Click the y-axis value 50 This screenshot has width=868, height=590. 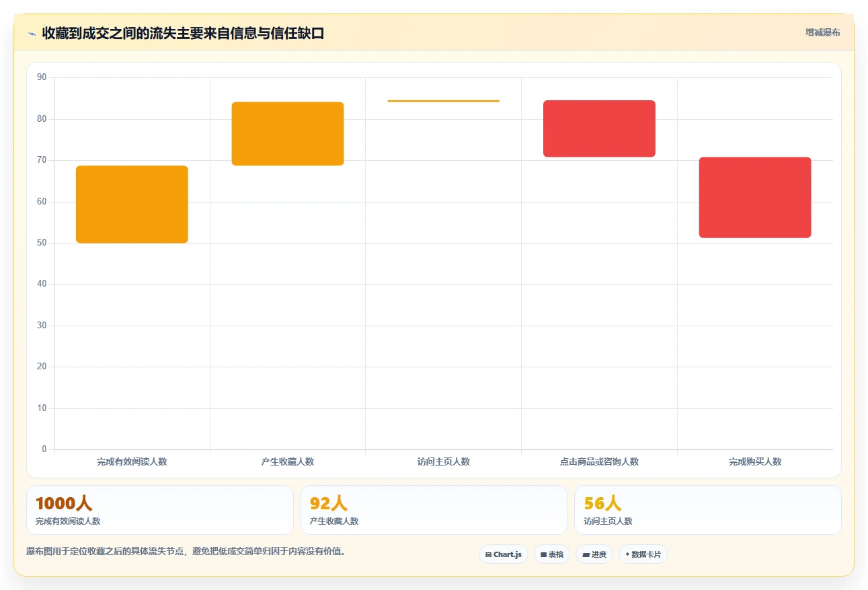tap(42, 243)
